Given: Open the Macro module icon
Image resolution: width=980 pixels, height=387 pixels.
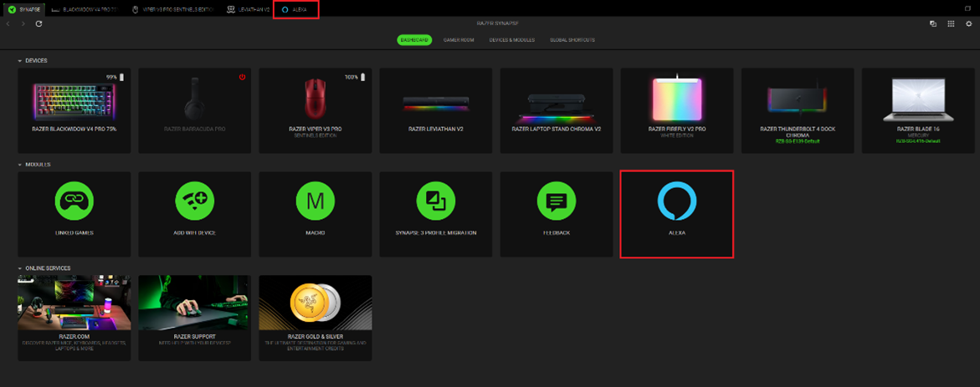Looking at the screenshot, I should (316, 201).
